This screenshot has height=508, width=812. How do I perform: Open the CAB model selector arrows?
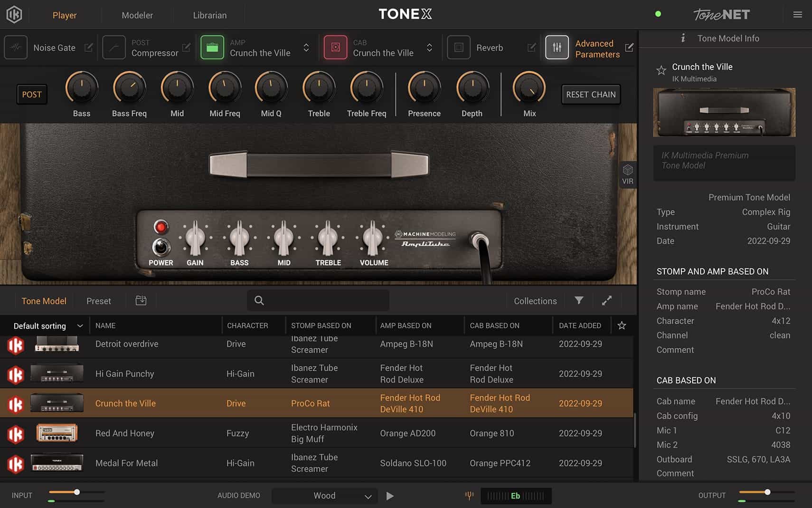tap(429, 48)
